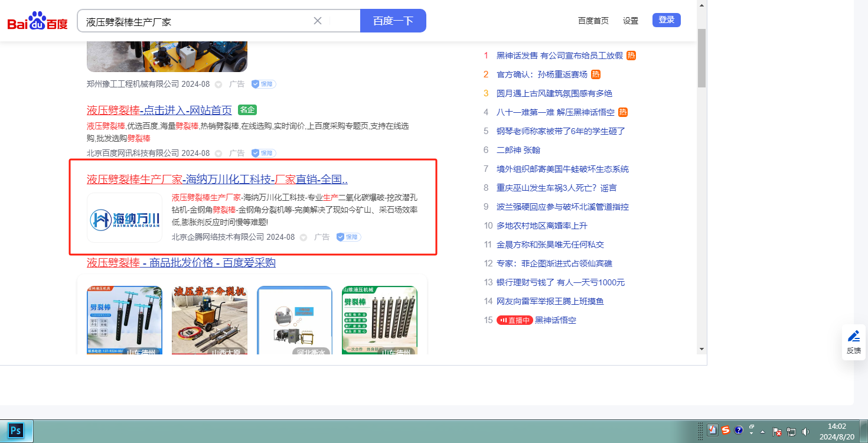This screenshot has width=868, height=443.
Task: Click advertiser name 北京企腾网络技术有限公司
Action: tap(218, 237)
